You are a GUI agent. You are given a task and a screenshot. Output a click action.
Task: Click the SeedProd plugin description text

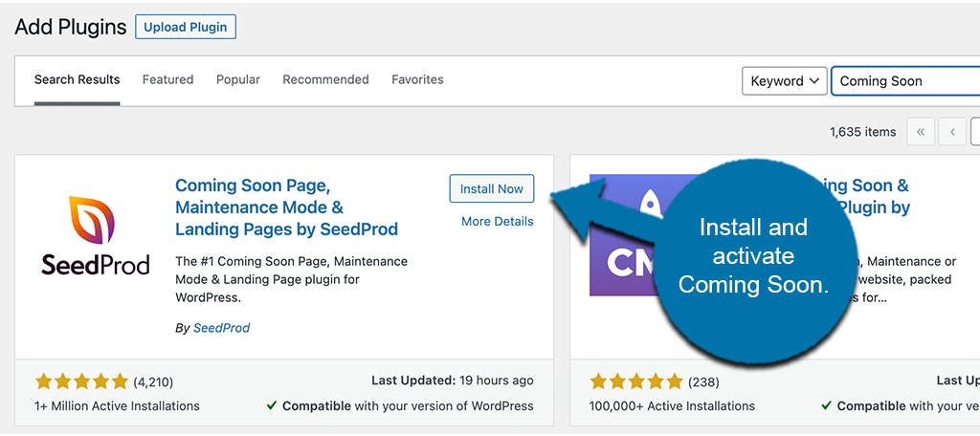(x=291, y=277)
